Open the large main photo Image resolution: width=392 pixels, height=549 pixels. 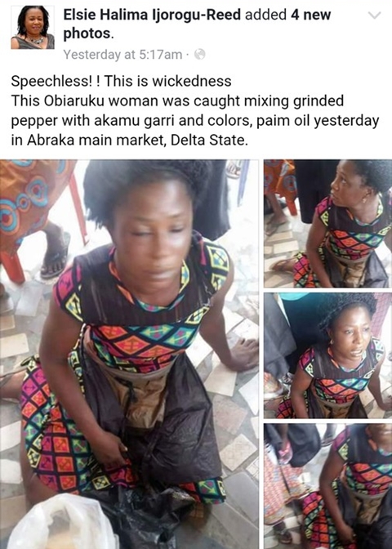pyautogui.click(x=129, y=354)
